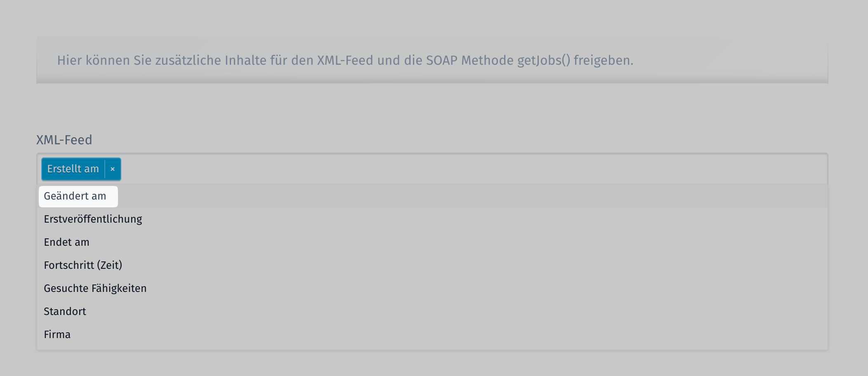
Task: Click the "XML-Feed" field label
Action: tap(64, 140)
